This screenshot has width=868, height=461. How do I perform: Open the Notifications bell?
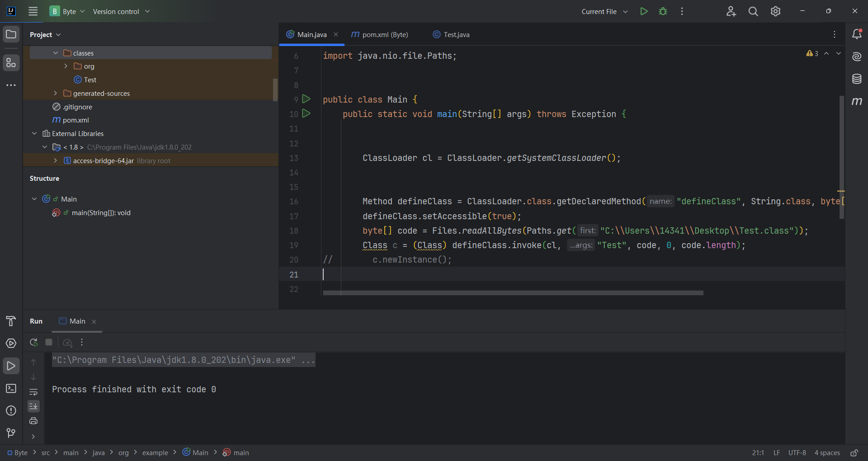pyautogui.click(x=857, y=34)
